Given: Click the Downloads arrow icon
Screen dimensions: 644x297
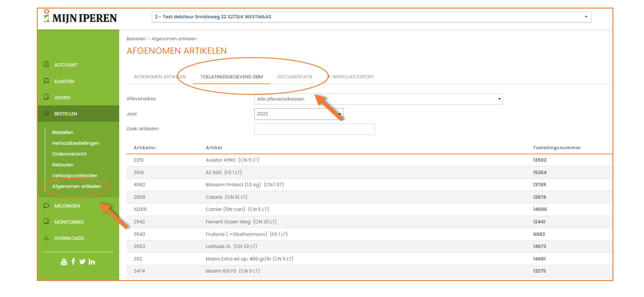Looking at the screenshot, I should click(46, 238).
